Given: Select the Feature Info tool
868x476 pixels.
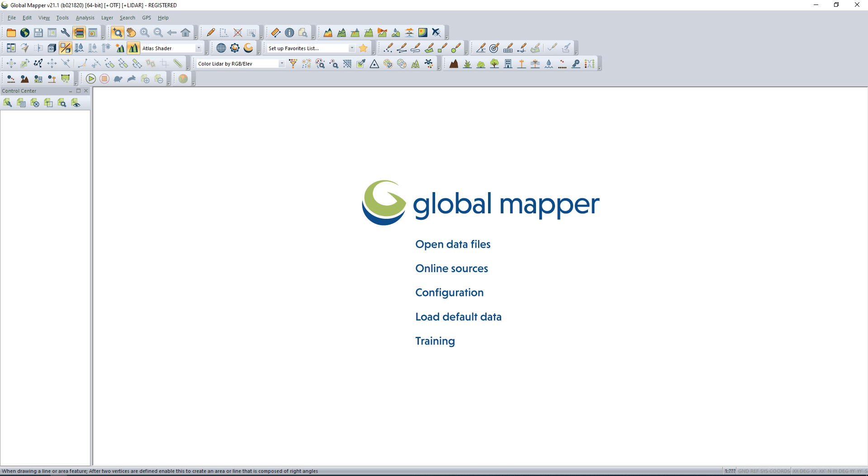Looking at the screenshot, I should pos(289,32).
